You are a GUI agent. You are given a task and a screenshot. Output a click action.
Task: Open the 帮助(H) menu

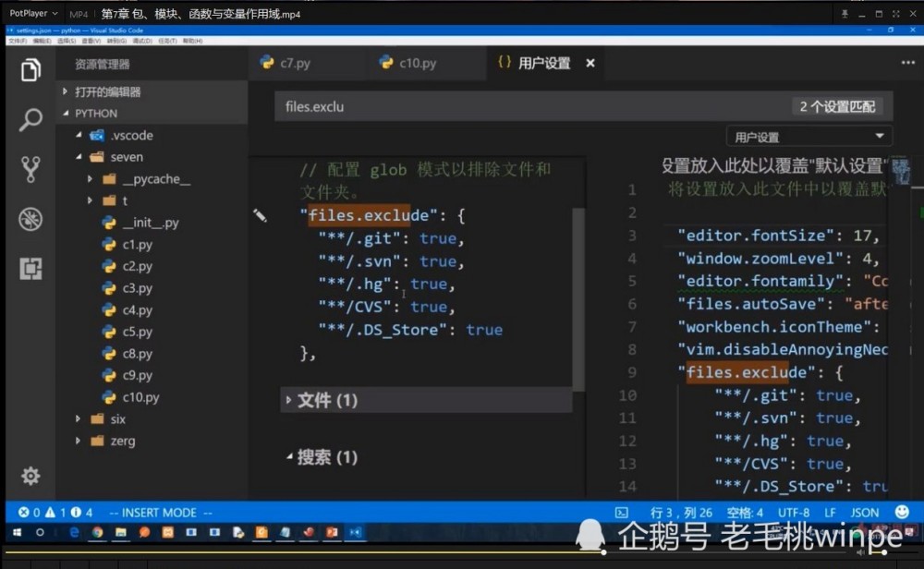tap(193, 41)
